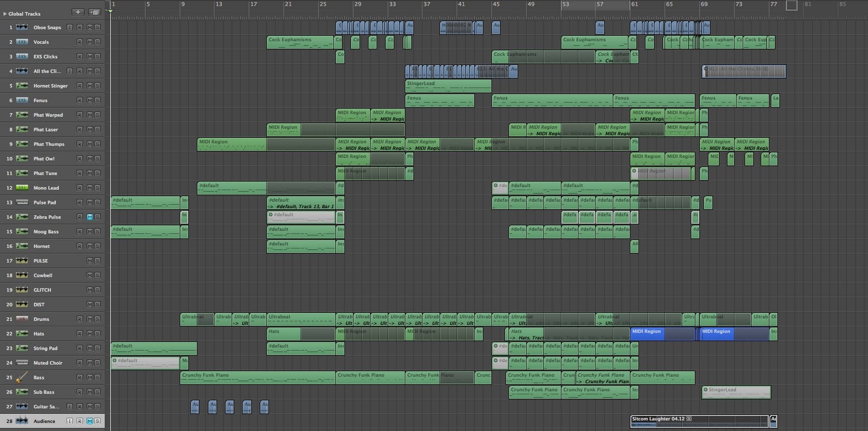Click the Phat Laser instrument icon

[22, 130]
